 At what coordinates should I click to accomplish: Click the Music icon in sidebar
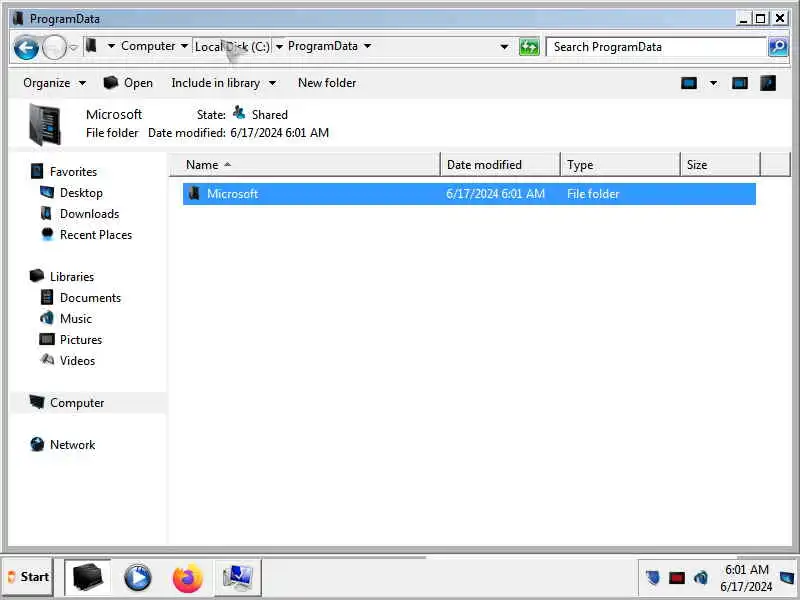click(x=46, y=317)
